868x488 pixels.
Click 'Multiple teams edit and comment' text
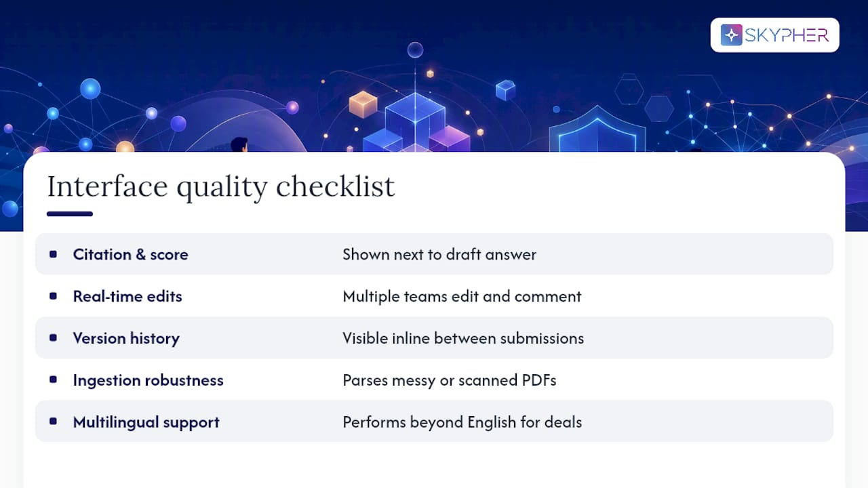point(462,296)
